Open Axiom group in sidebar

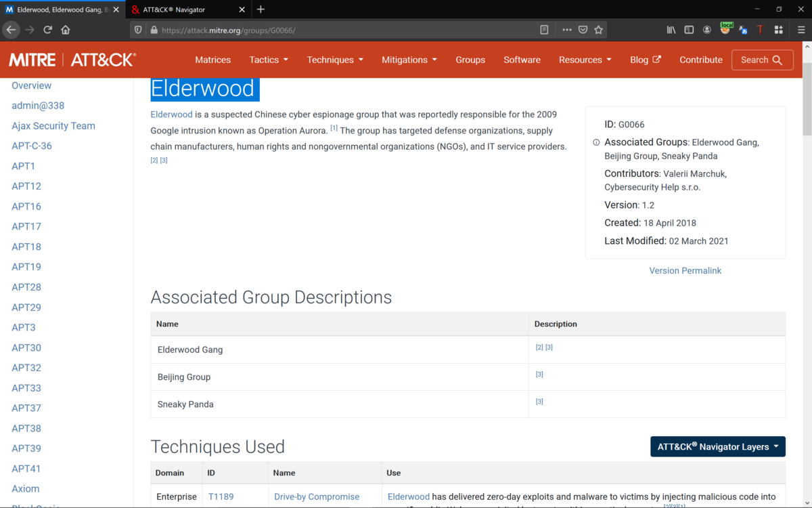[26, 488]
